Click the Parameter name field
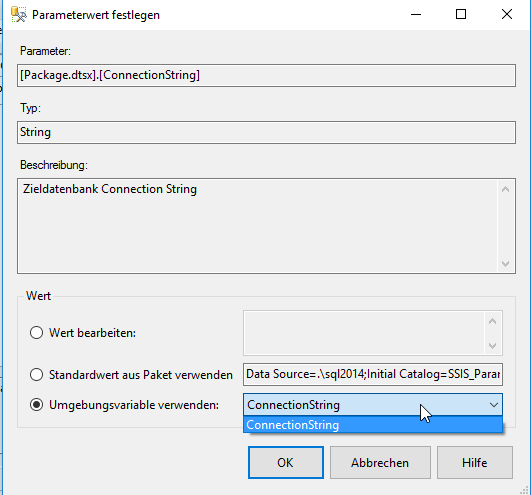Screen dimensions: 531x495 267,75
